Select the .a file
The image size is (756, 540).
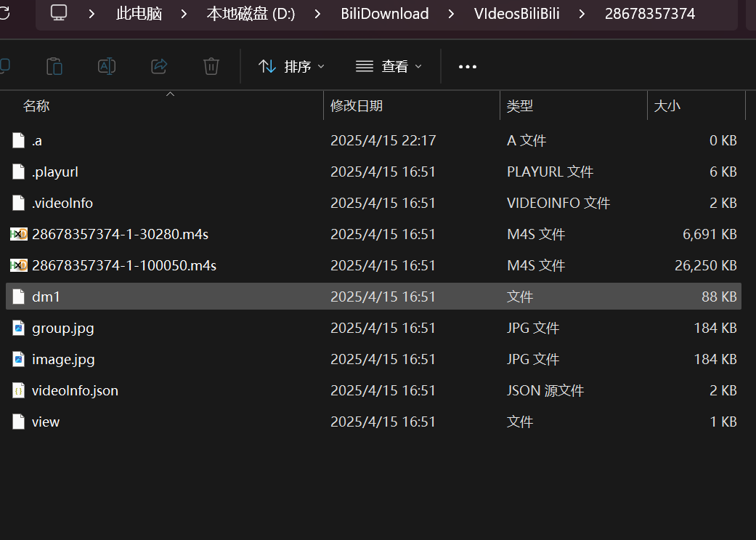point(373,140)
